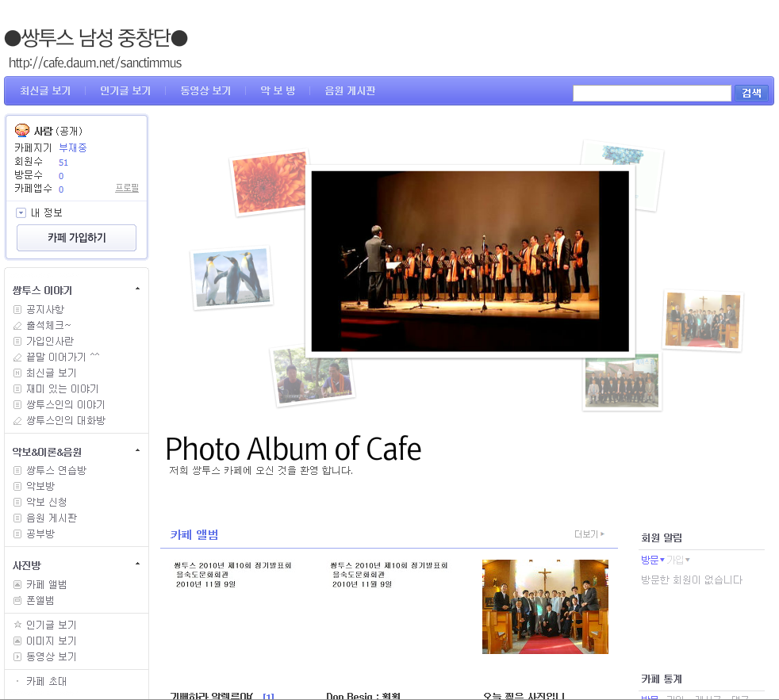The width and height of the screenshot is (779, 700).
Task: Open the orange flower photo thumbnail
Action: click(269, 182)
